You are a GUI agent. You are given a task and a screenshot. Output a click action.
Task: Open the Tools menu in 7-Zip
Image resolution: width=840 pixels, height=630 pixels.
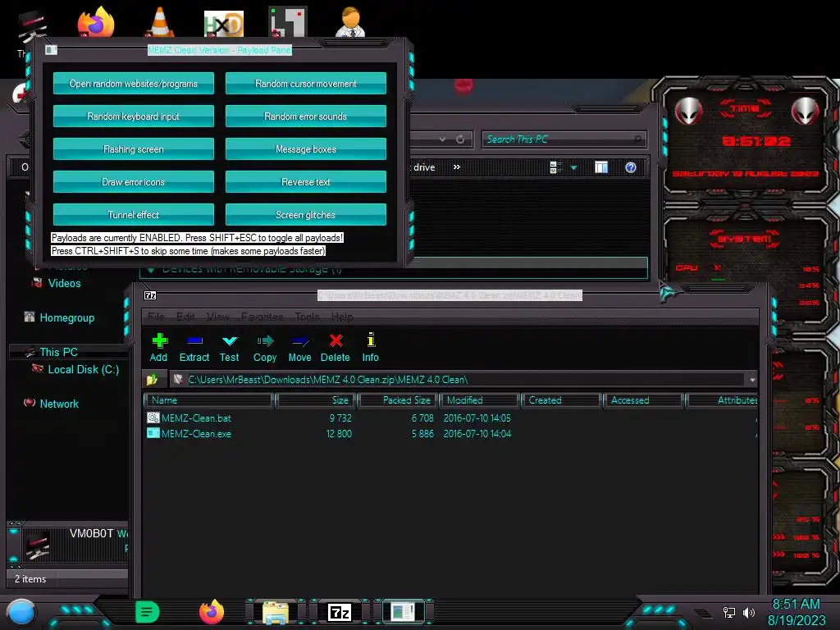(308, 317)
